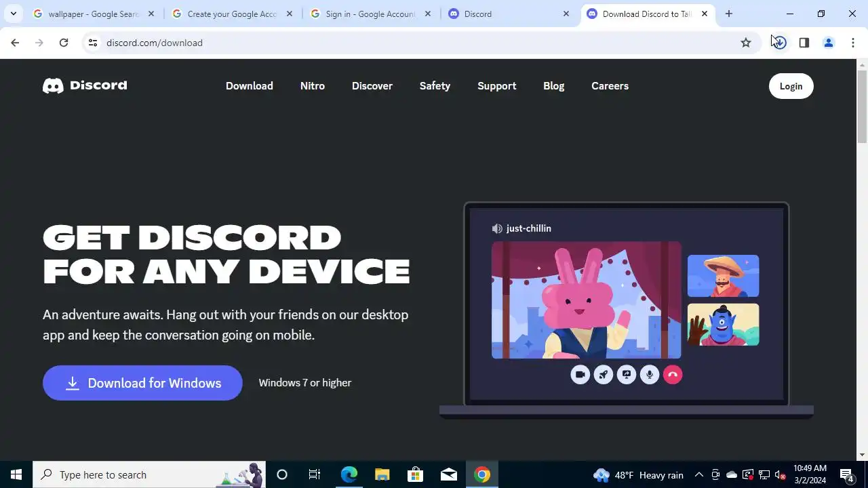
Task: Open Chrome downloads icon in toolbar
Action: 779,43
